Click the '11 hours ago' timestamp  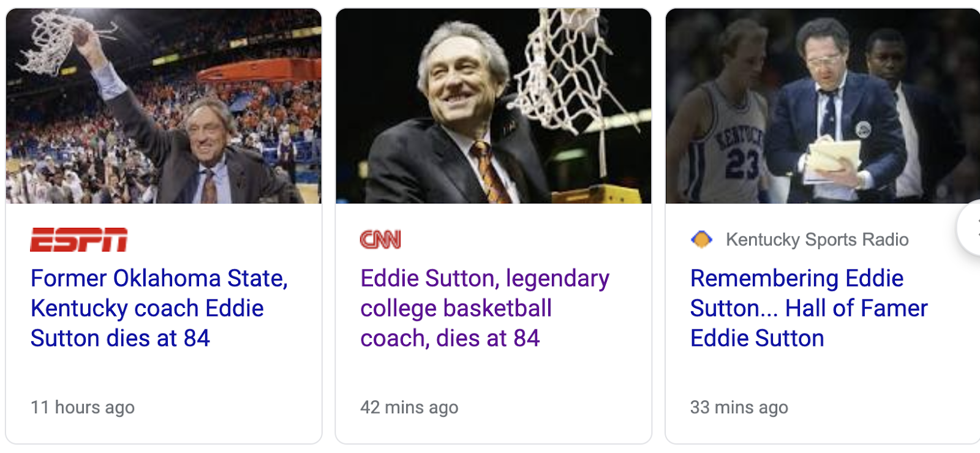pos(83,407)
